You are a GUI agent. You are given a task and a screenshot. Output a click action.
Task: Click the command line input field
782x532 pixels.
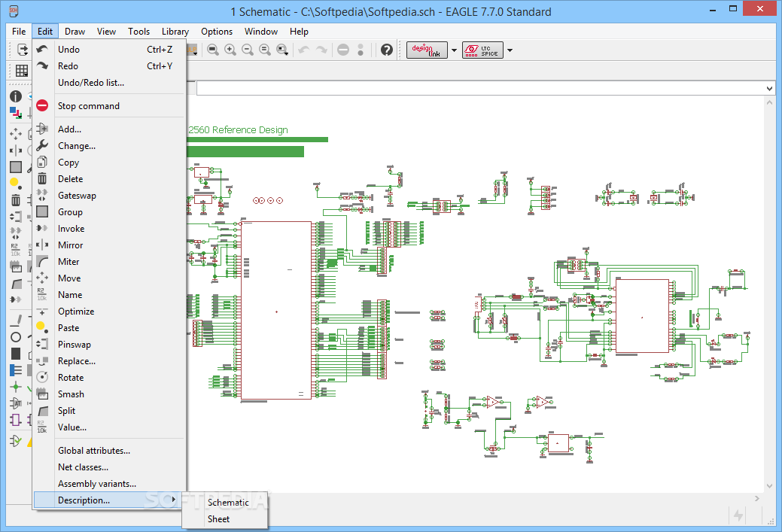(x=481, y=89)
